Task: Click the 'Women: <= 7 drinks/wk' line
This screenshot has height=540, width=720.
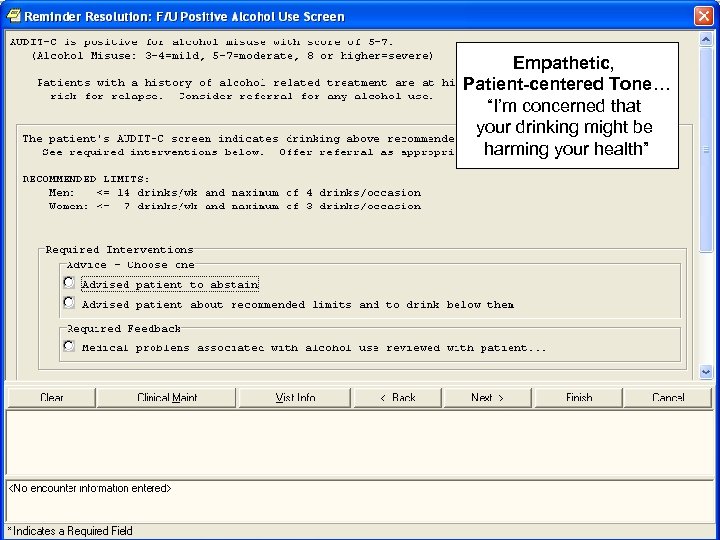Action: (x=235, y=206)
